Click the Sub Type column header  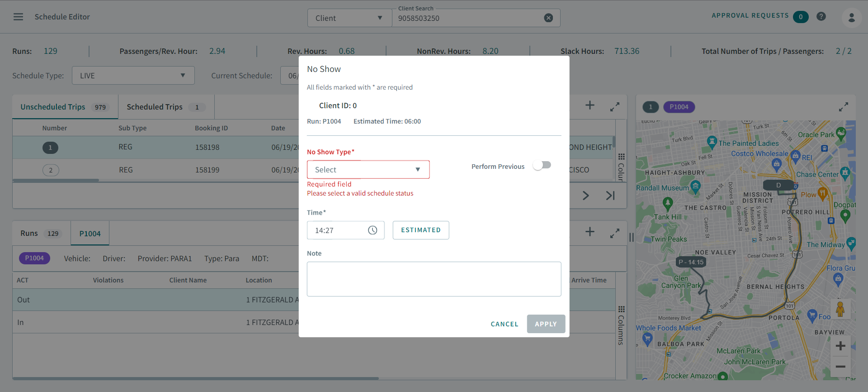click(x=132, y=128)
